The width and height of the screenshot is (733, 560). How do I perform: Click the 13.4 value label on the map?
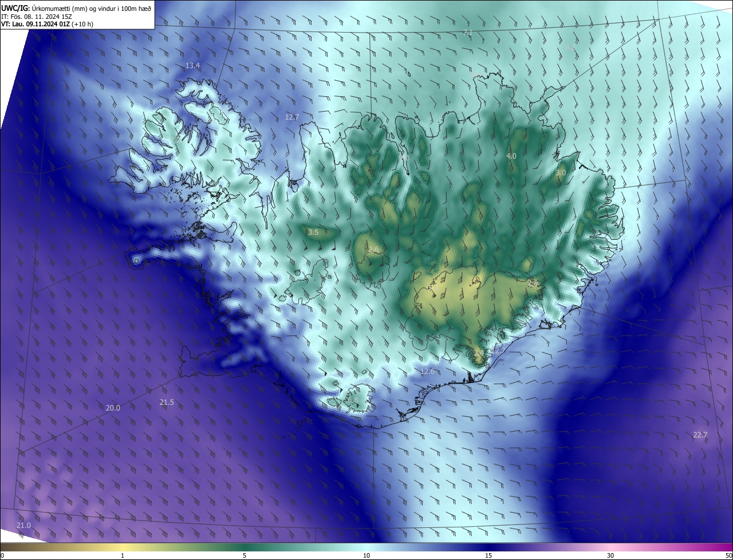193,66
